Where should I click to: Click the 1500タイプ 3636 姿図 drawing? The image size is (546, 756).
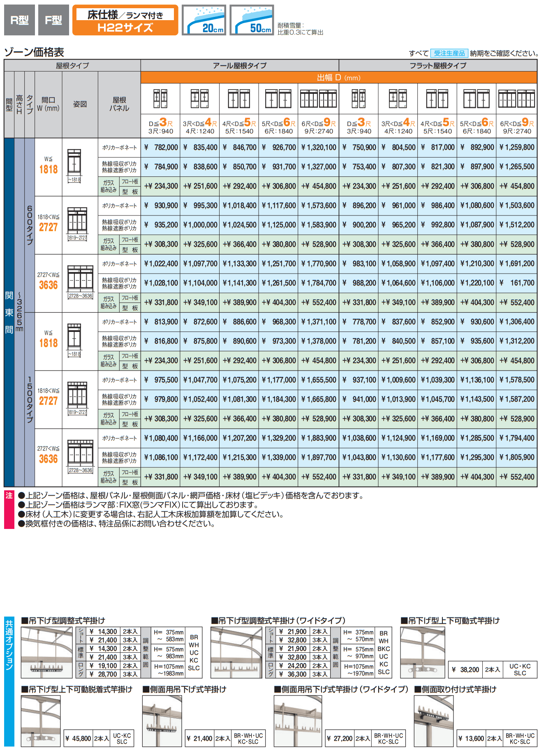click(x=80, y=457)
